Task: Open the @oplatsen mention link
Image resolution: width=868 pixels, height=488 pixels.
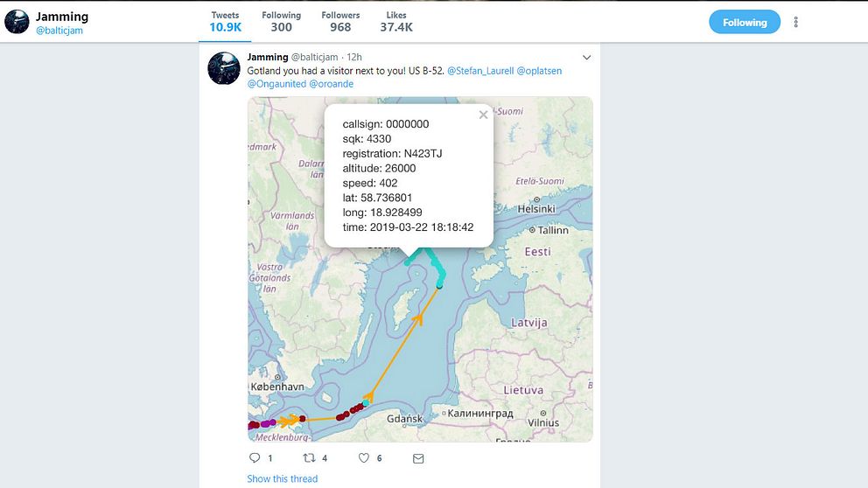Action: (541, 69)
